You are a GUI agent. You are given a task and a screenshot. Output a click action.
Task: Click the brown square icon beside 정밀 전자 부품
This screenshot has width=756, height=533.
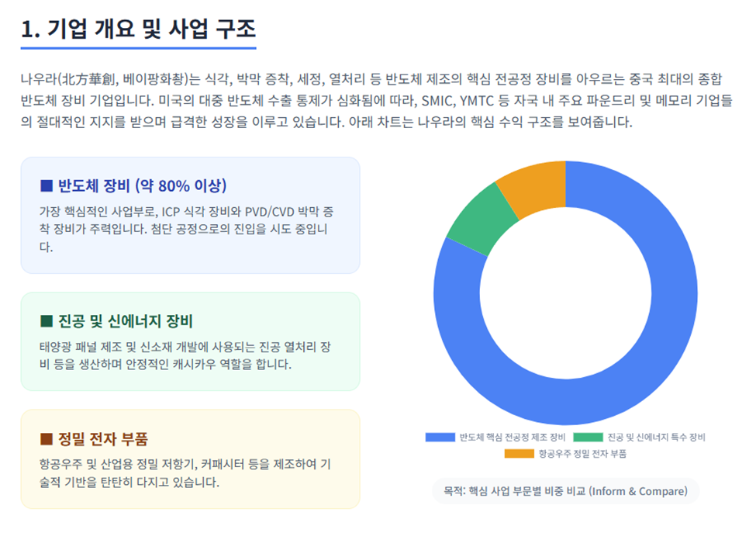(x=47, y=439)
